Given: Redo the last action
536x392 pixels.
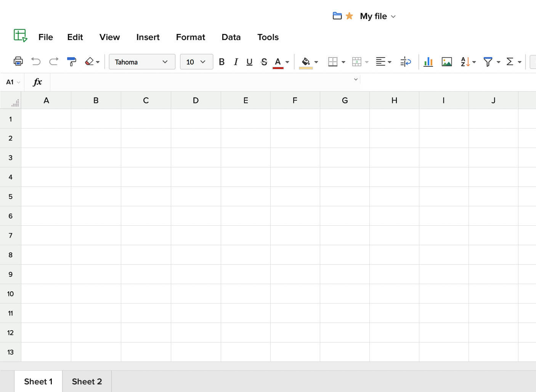Looking at the screenshot, I should tap(54, 61).
